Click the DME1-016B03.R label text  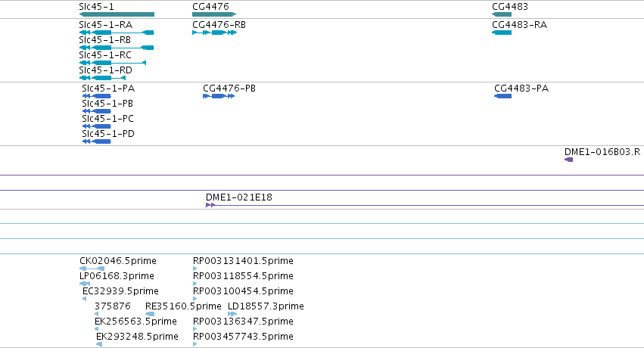click(602, 152)
